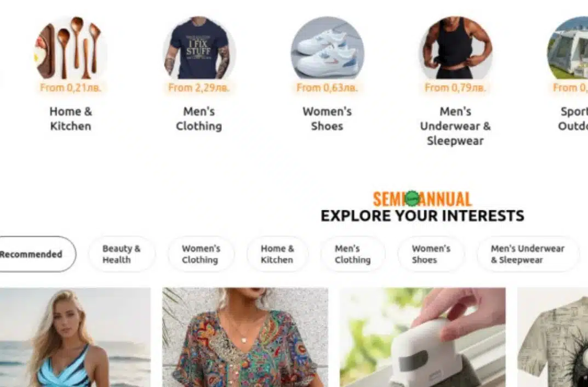Screen dimensions: 588x387
Task: Click the "From 0,21лв." price label
Action: click(x=71, y=88)
